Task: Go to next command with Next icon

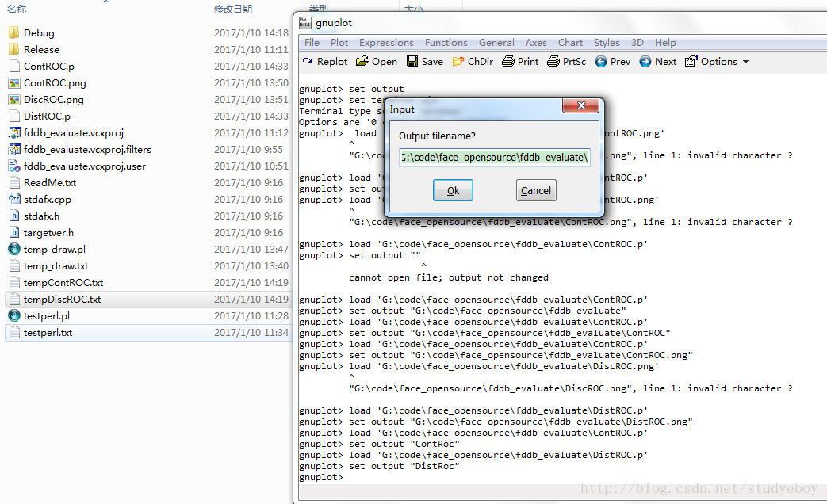Action: [x=645, y=62]
